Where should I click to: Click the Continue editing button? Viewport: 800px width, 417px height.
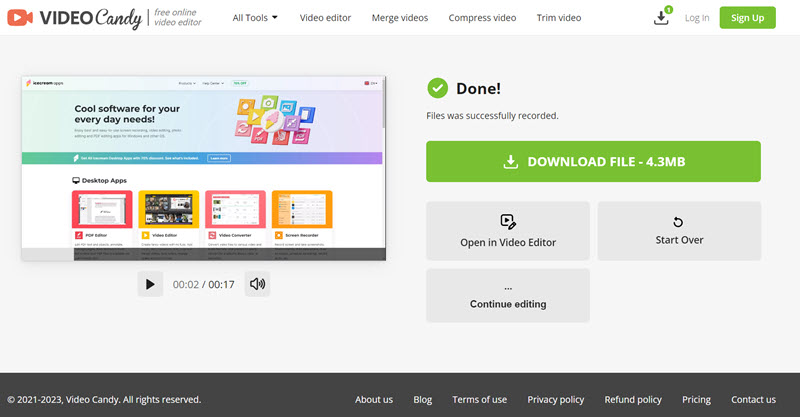(x=508, y=296)
